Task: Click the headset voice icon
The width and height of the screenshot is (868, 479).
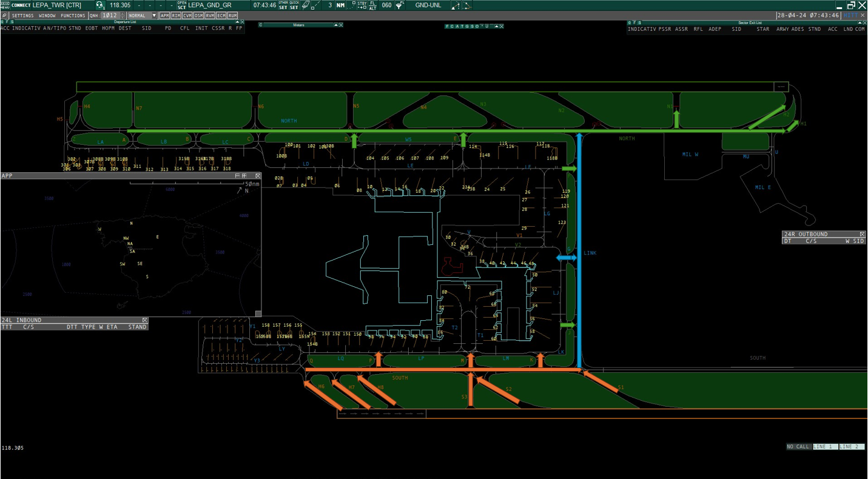Action: pyautogui.click(x=100, y=5)
